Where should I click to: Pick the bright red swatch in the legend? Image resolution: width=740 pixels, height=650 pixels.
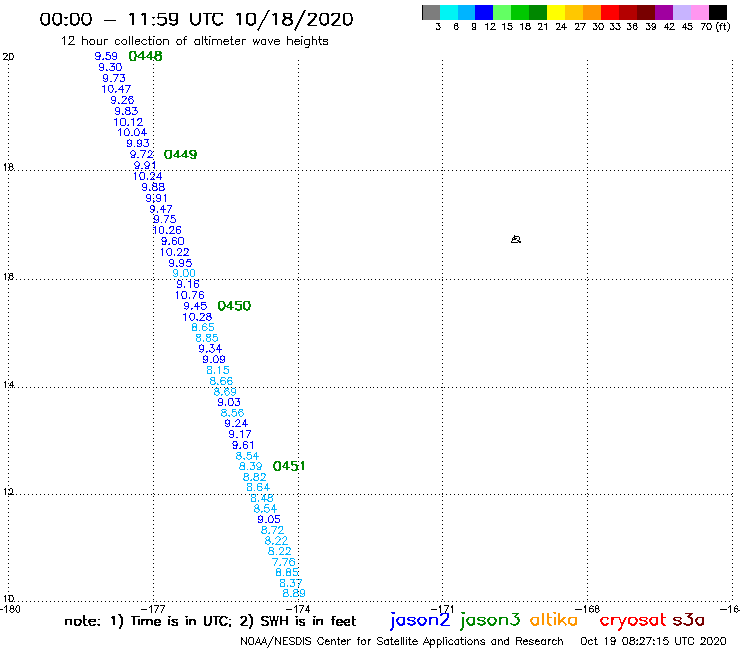pyautogui.click(x=610, y=12)
